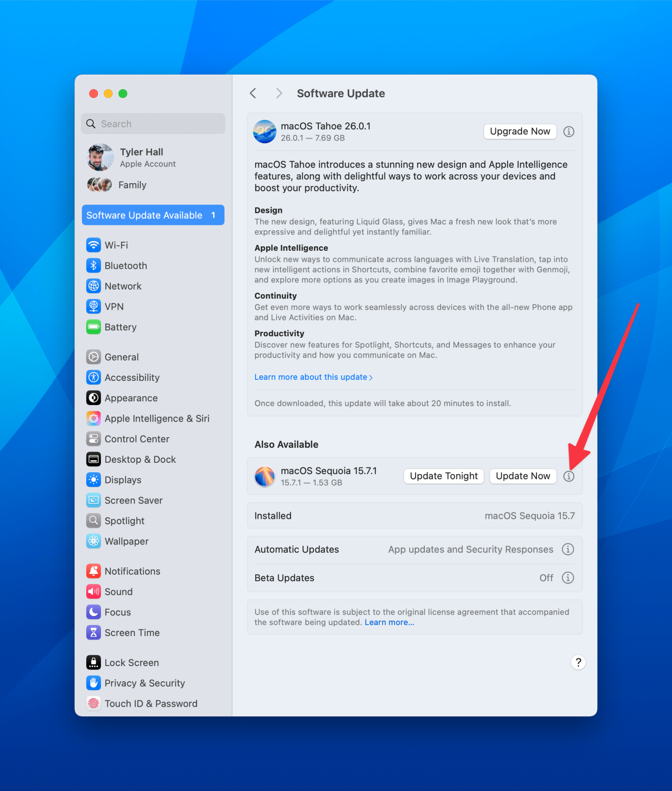Open the VPN icon in sidebar

click(93, 307)
